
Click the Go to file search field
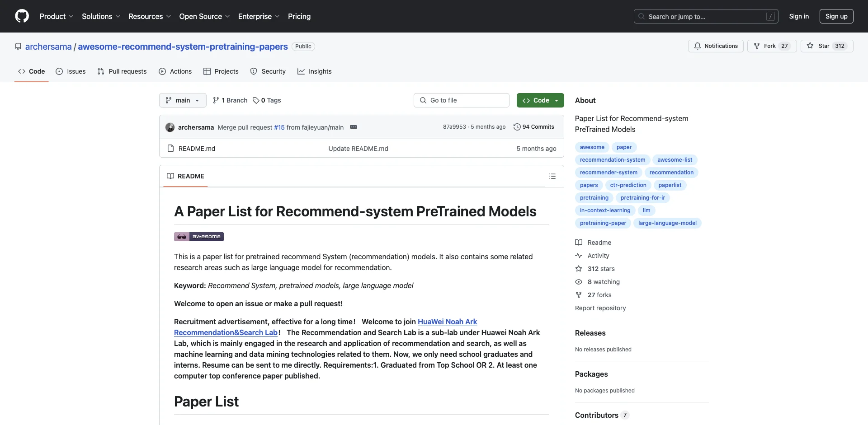click(462, 100)
